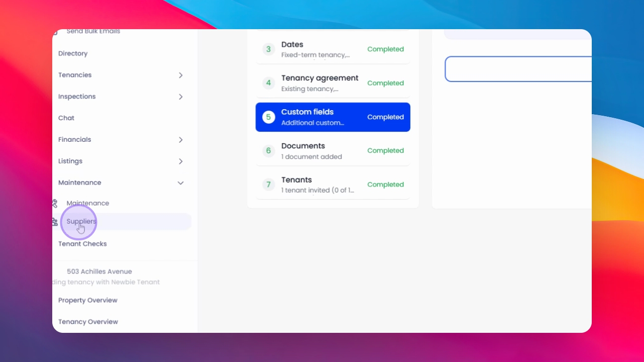Click Tenancies label in sidebar
The width and height of the screenshot is (644, 362).
75,75
